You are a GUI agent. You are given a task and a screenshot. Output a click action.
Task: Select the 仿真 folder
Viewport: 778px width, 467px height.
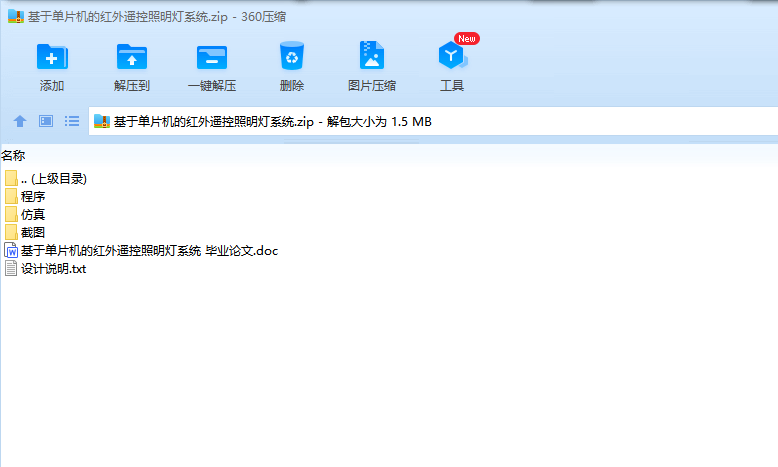[x=25, y=214]
